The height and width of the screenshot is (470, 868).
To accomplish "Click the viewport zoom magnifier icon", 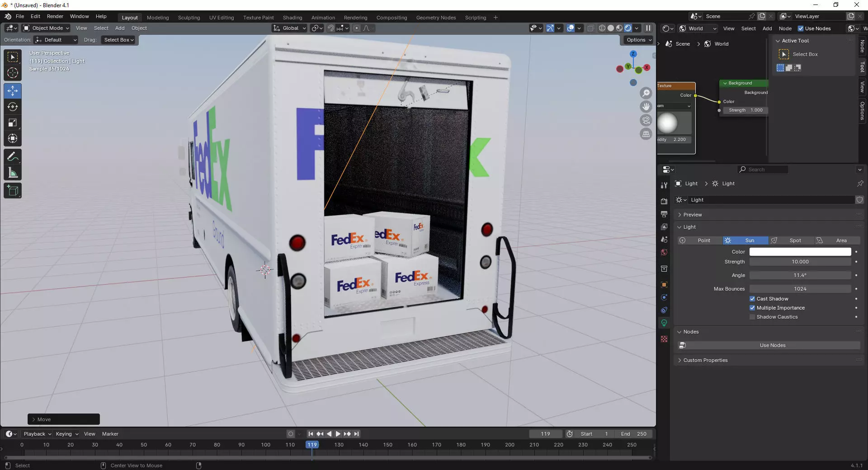I will (646, 93).
